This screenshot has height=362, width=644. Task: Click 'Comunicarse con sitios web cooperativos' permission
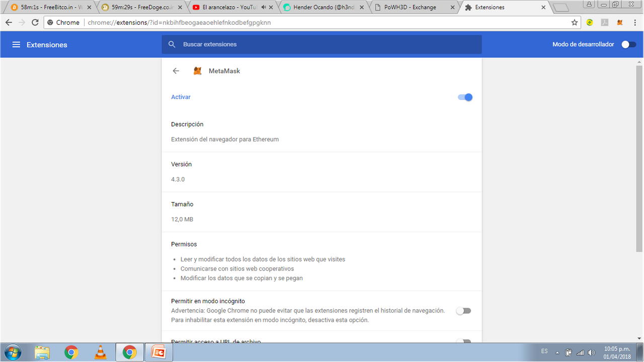237,268
